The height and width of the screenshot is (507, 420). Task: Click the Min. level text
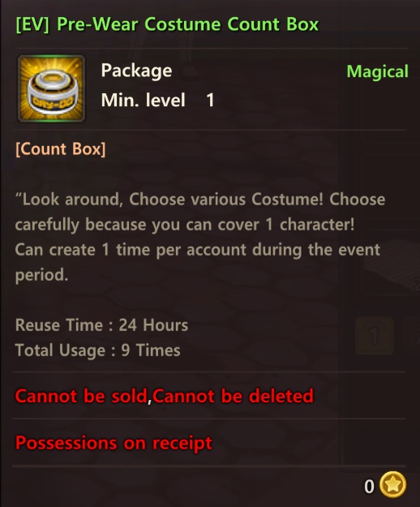144,100
